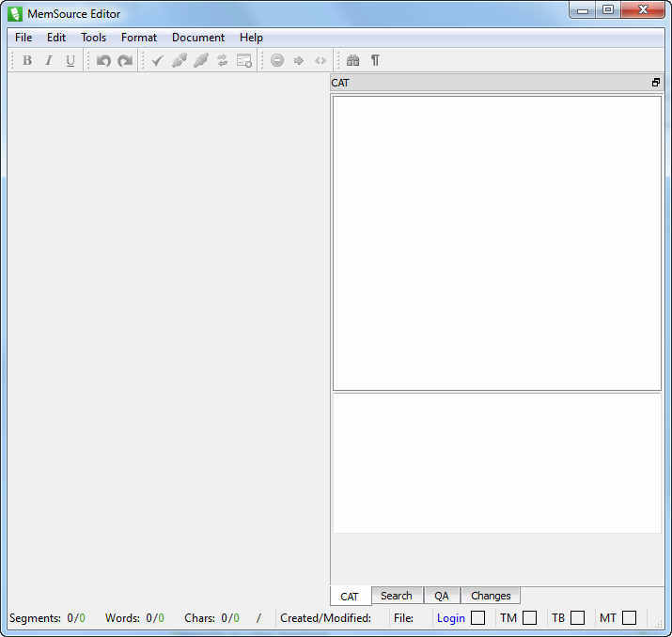Switch to the Changes tab

[x=491, y=596]
